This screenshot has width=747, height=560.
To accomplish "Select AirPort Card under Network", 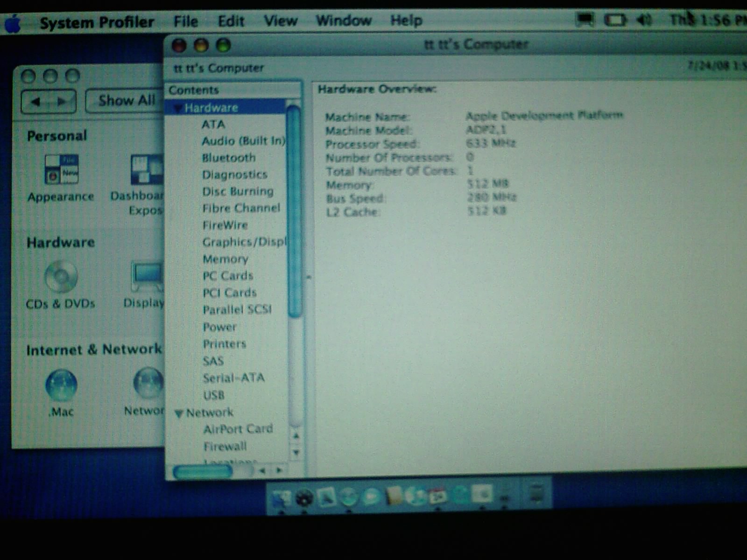I will (x=238, y=429).
